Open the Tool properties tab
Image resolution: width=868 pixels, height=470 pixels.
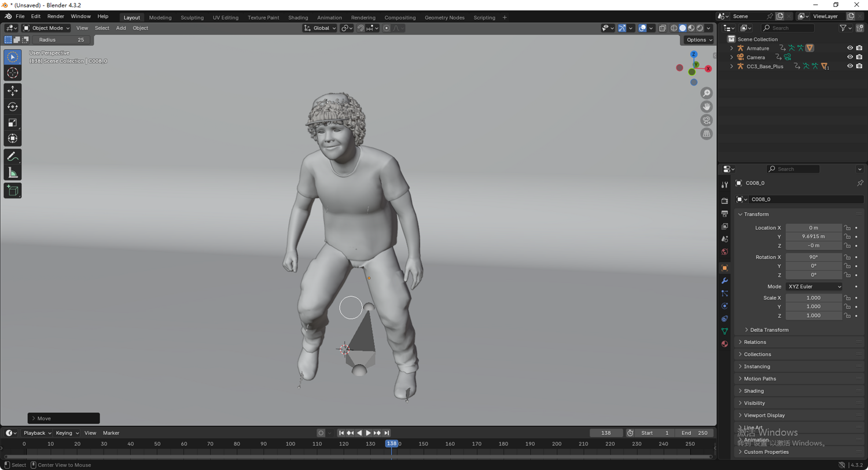pos(724,185)
